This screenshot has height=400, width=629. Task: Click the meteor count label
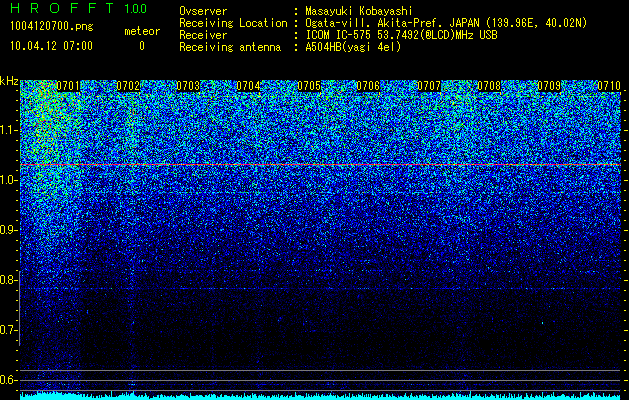click(142, 31)
